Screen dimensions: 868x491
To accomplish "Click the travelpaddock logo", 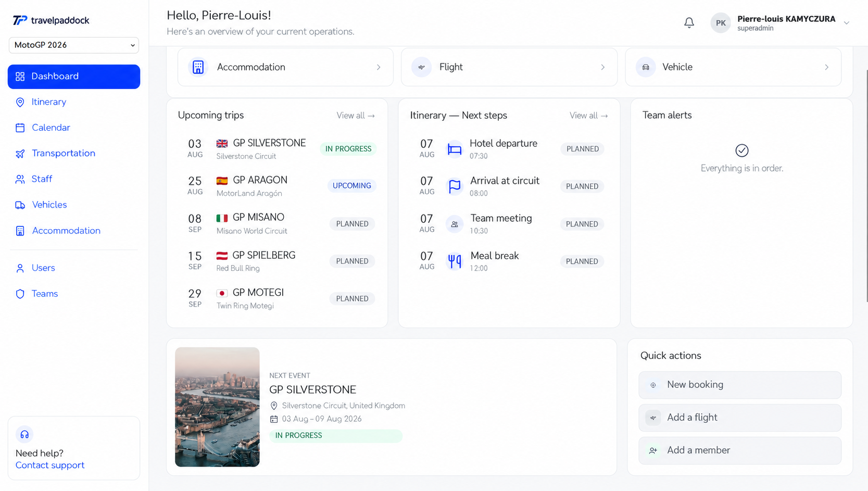I will coord(51,20).
